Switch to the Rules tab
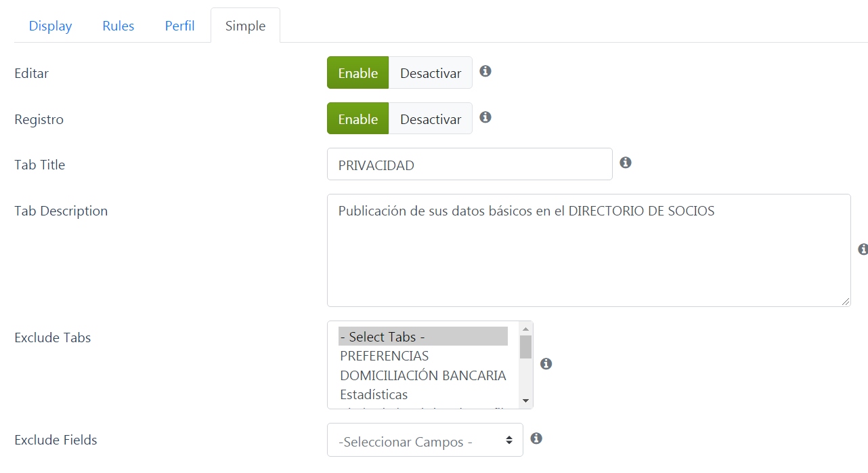Viewport: 868px width, 473px height. [x=118, y=26]
